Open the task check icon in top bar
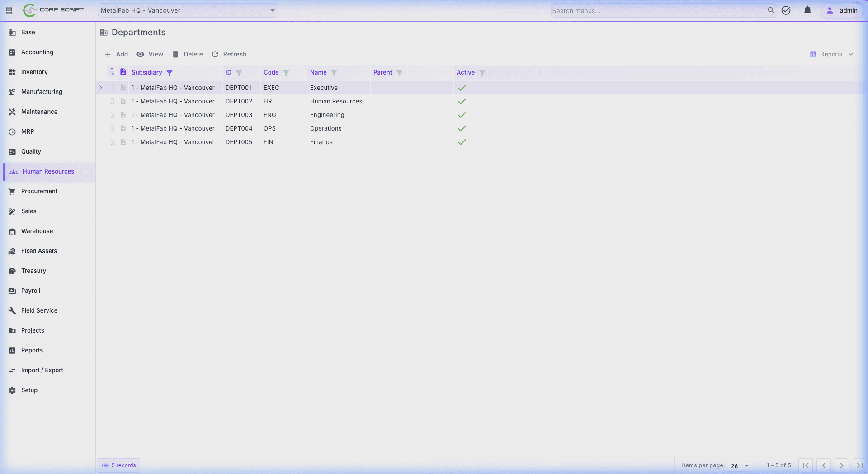Viewport: 868px width, 474px height. [x=786, y=10]
